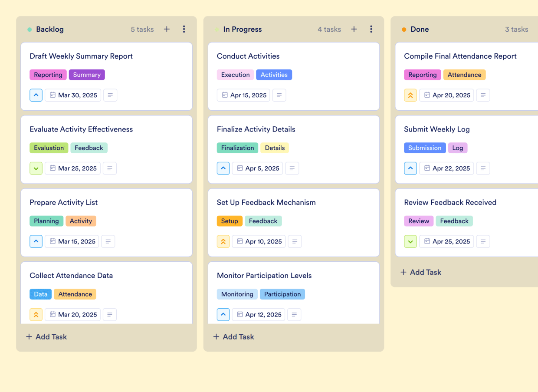
Task: Toggle the low priority indicator on Evaluate Activity Effectiveness
Action: point(36,168)
